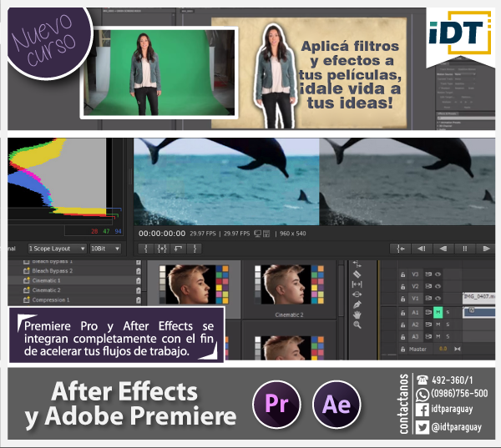
Task: Click the 00:00:00:00 timecode
Action: tap(162, 234)
